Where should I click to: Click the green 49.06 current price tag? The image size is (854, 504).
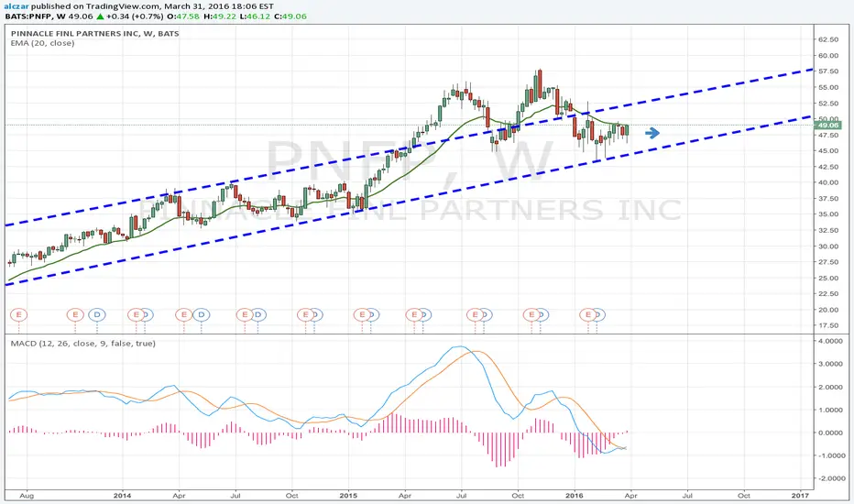coord(827,125)
